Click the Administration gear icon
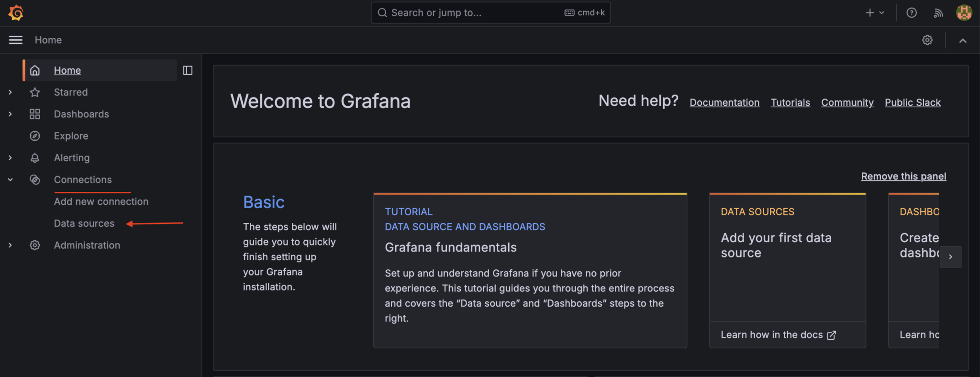The height and width of the screenshot is (377, 980). 35,245
